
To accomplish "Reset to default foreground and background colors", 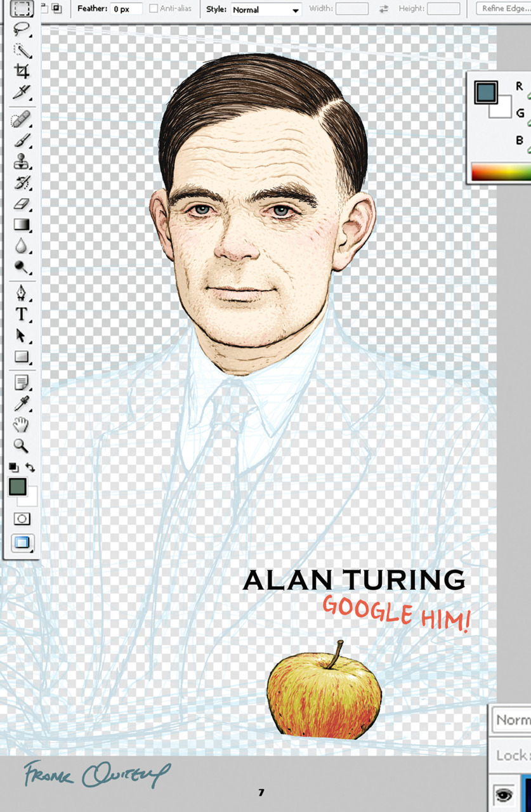I will [13, 467].
